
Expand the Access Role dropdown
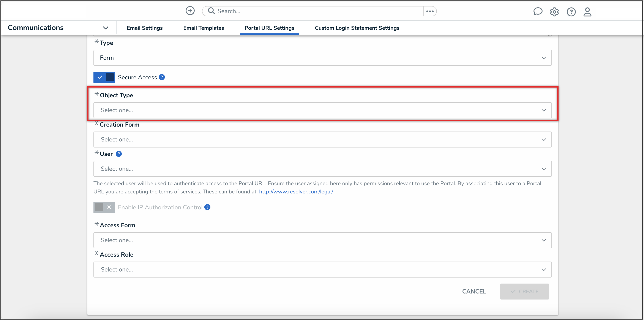pos(322,270)
